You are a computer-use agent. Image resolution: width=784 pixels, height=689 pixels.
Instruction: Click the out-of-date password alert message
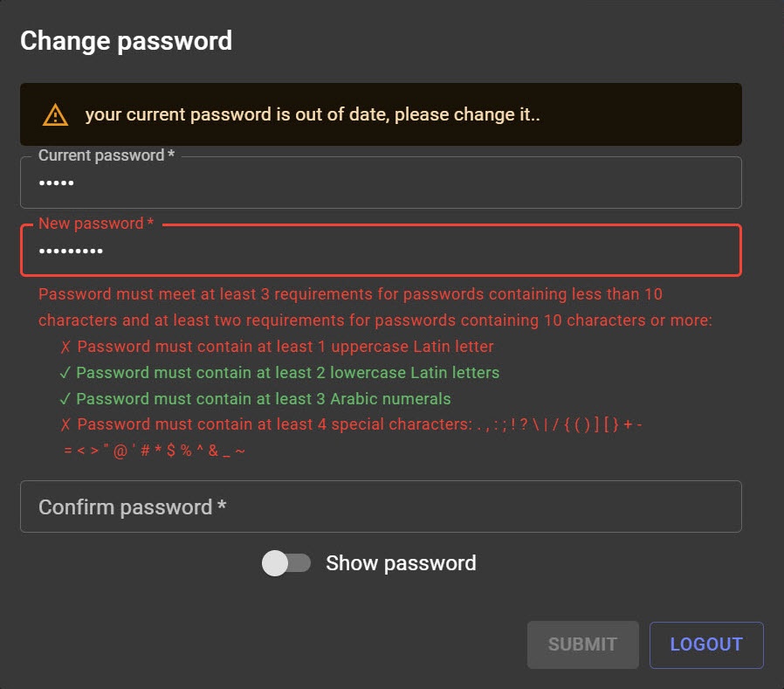[x=313, y=114]
